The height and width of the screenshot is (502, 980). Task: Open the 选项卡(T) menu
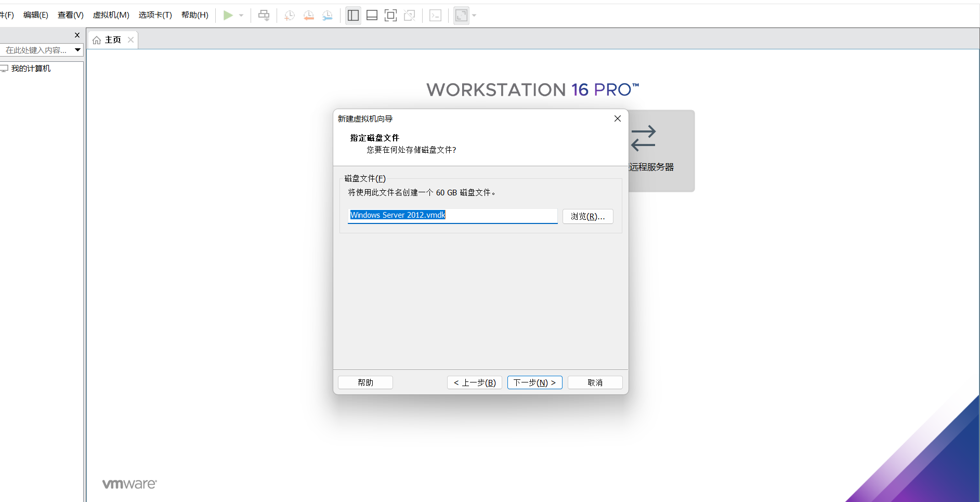[155, 15]
